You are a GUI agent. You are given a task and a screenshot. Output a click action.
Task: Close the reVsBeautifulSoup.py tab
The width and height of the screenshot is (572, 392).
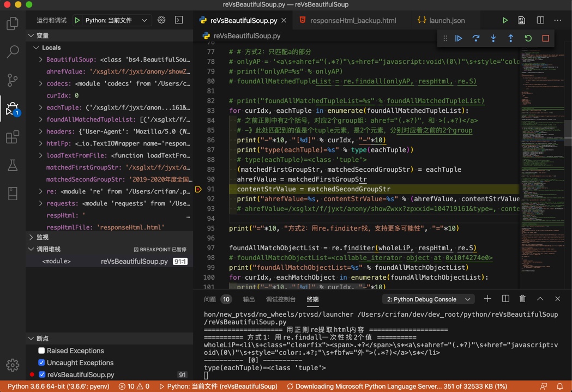tap(284, 20)
